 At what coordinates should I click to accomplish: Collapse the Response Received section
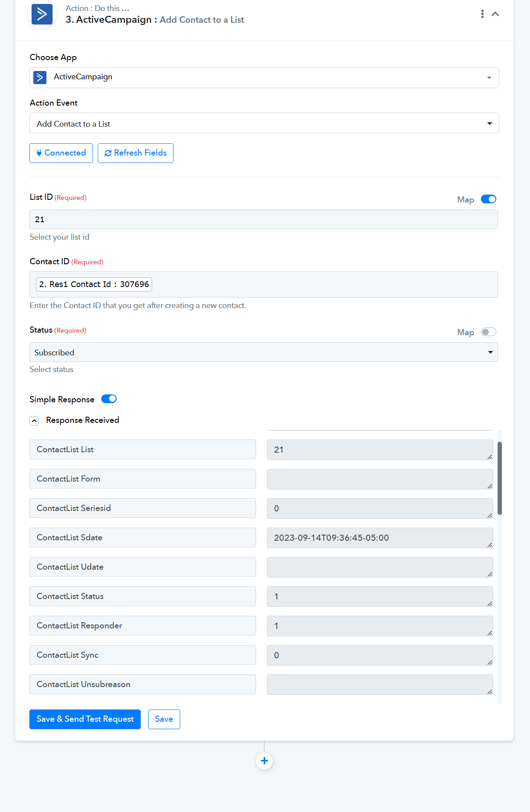tap(34, 421)
